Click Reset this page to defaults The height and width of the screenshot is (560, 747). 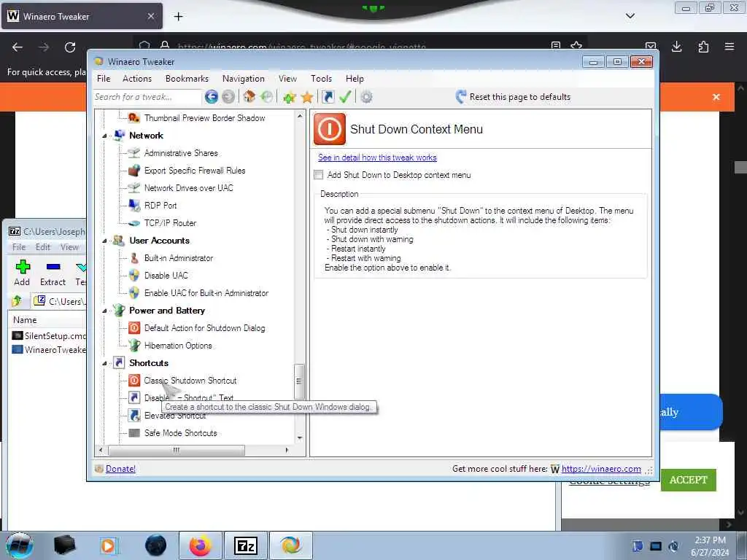(514, 97)
